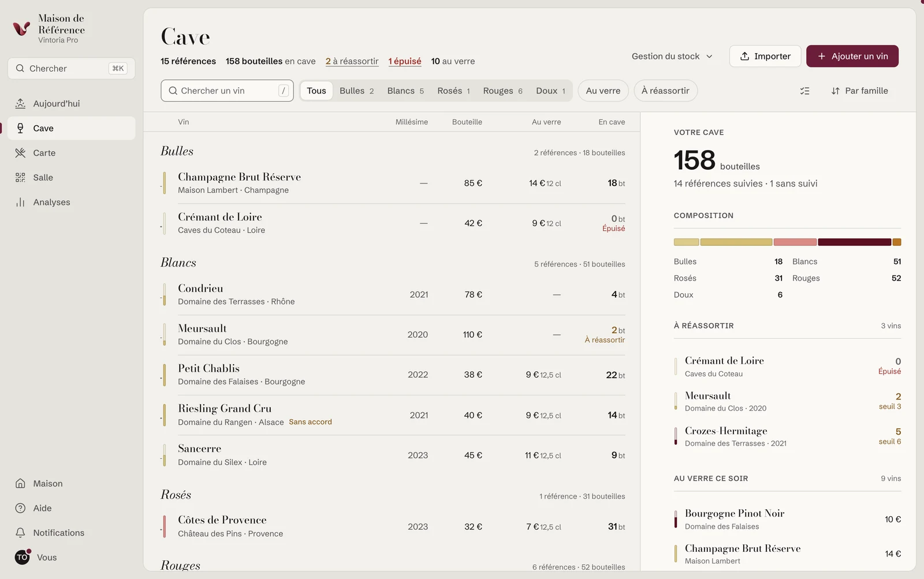The image size is (924, 579).
Task: Go to Maison via the house icon
Action: 20,483
